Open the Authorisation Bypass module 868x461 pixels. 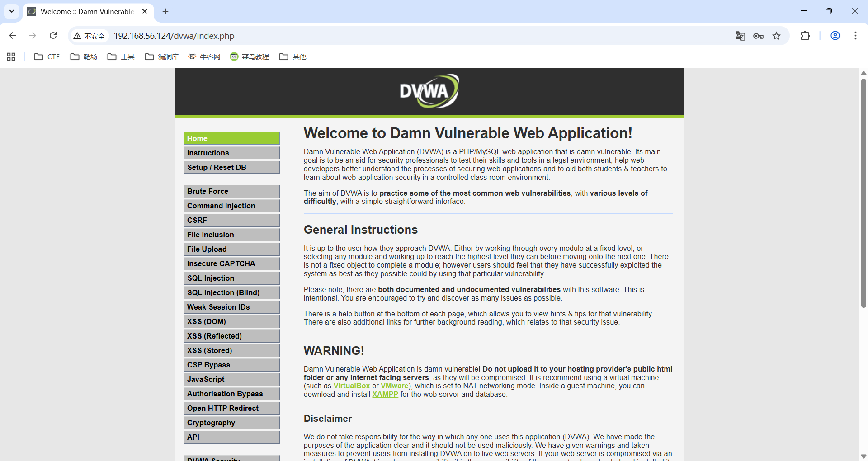232,394
